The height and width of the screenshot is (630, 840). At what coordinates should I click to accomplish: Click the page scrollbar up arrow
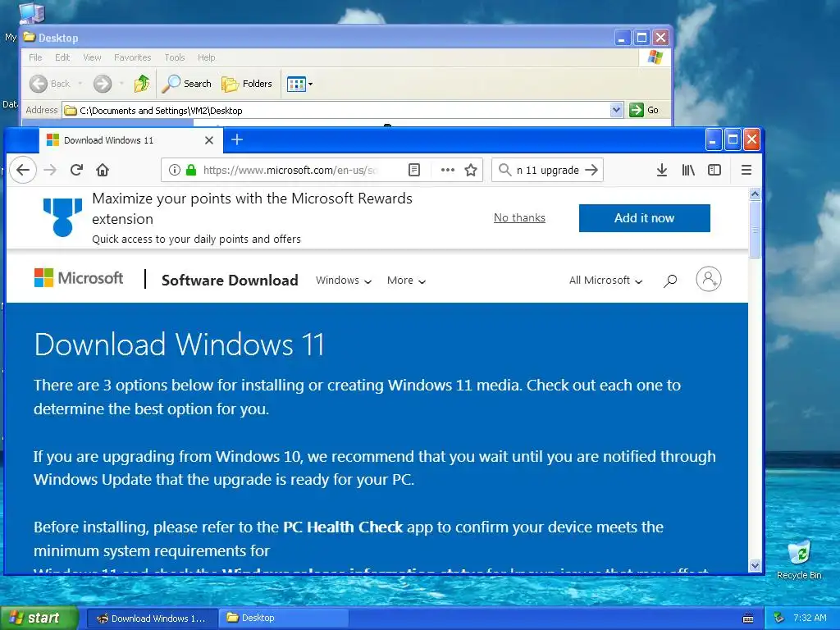coord(755,194)
